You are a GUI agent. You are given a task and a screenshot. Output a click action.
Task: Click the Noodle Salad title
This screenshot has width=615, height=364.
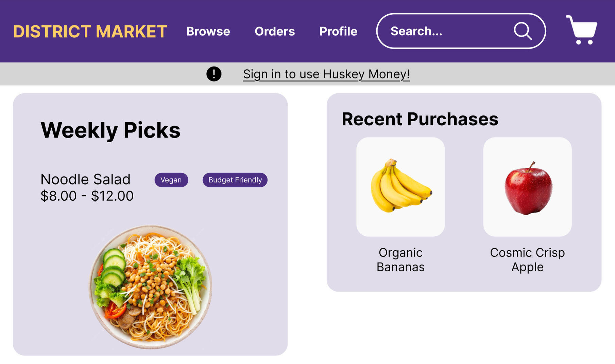click(85, 179)
